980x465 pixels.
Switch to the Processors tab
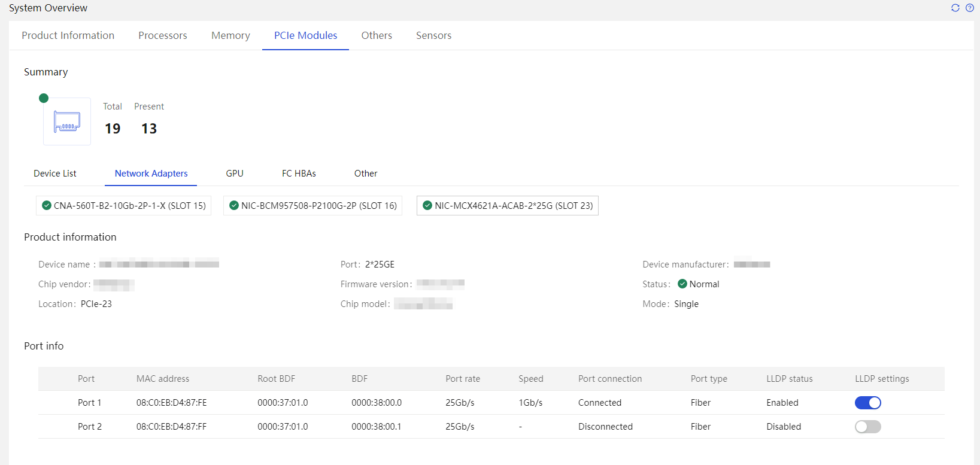(x=163, y=35)
